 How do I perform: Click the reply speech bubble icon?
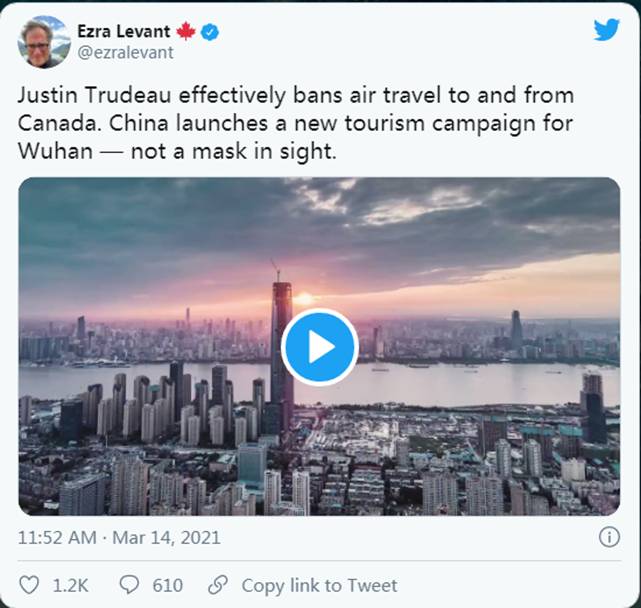[129, 586]
